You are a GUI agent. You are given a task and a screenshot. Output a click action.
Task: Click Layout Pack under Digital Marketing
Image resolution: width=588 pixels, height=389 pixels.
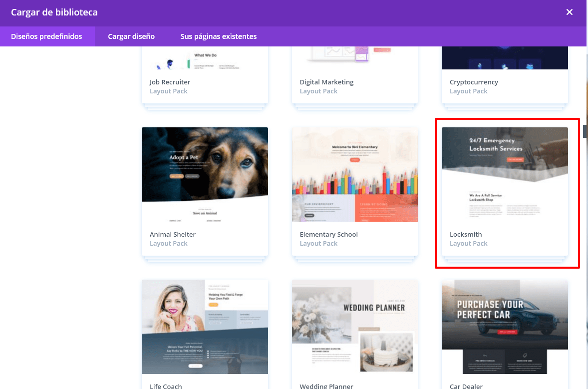318,91
